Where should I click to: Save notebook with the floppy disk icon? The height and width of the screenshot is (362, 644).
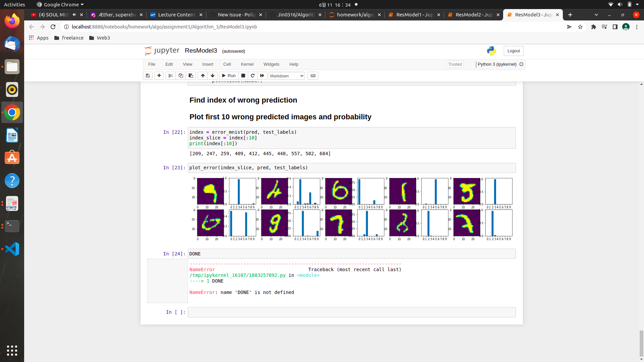148,76
